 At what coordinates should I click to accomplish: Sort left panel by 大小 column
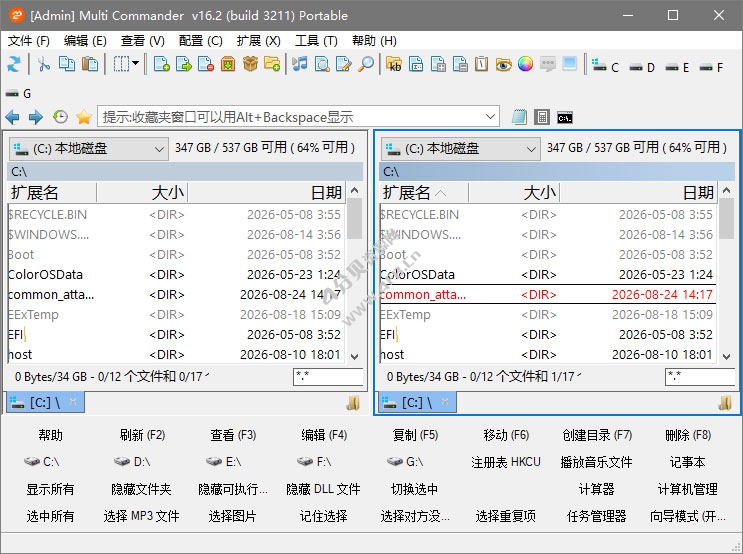tap(142, 193)
